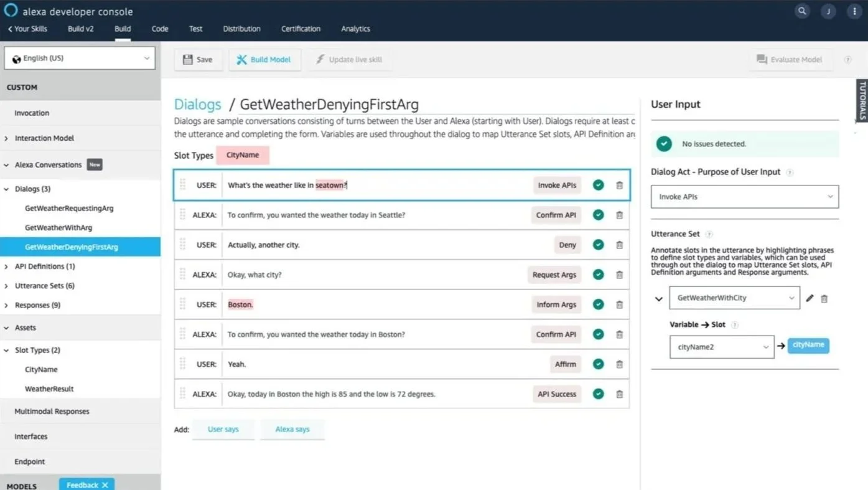868x490 pixels.
Task: Switch to the Code tab
Action: [160, 29]
